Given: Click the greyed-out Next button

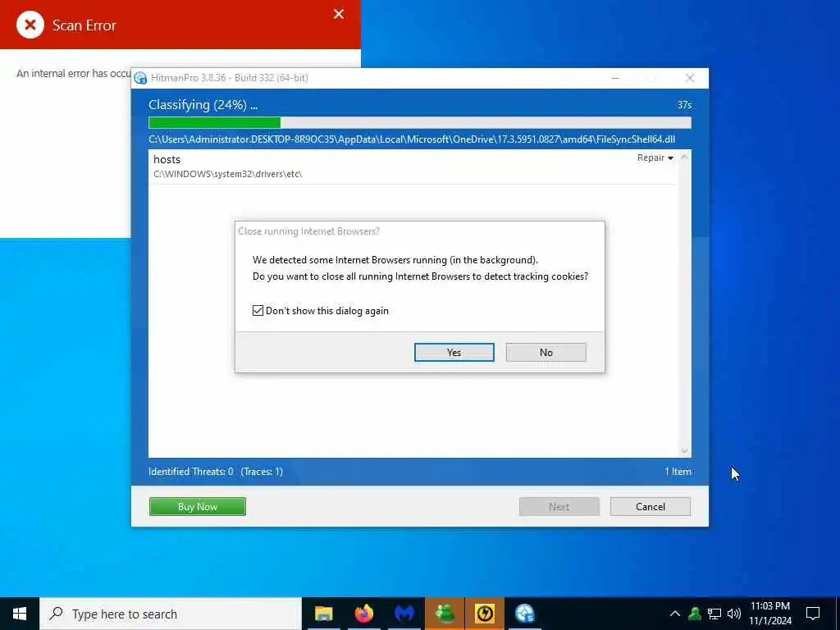Looking at the screenshot, I should (559, 507).
